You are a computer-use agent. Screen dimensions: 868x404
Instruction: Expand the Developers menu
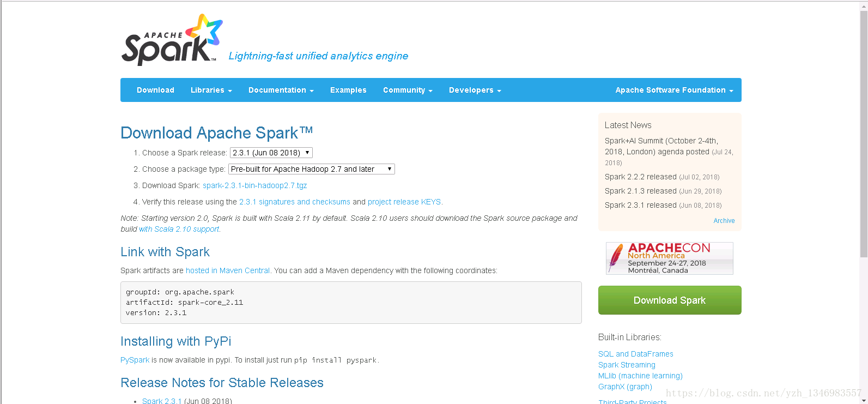[475, 90]
